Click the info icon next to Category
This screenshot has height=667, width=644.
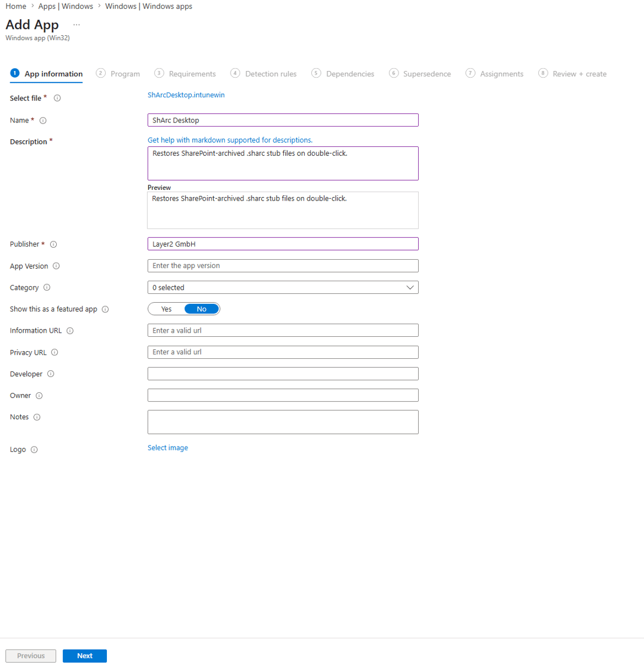coord(47,288)
